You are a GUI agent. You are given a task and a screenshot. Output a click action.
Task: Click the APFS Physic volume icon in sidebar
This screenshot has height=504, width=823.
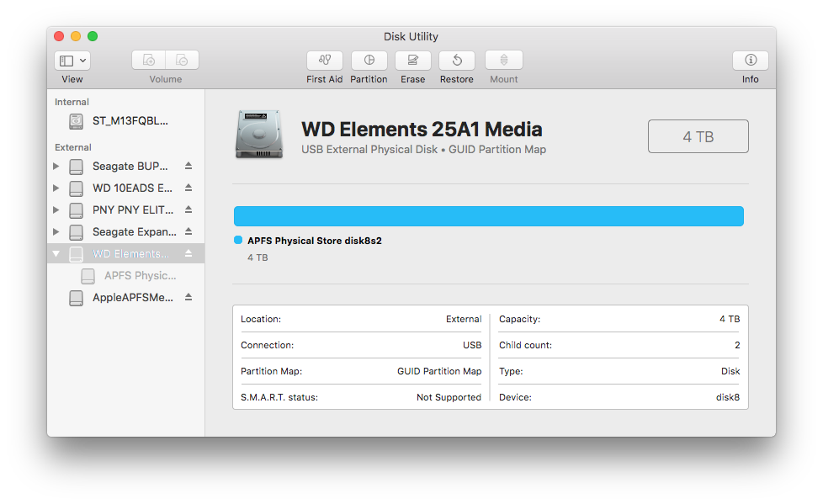(88, 276)
